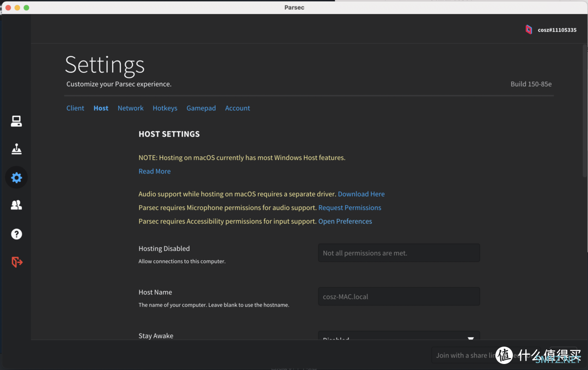
Task: Click Request Permissions for microphone
Action: pyautogui.click(x=350, y=208)
